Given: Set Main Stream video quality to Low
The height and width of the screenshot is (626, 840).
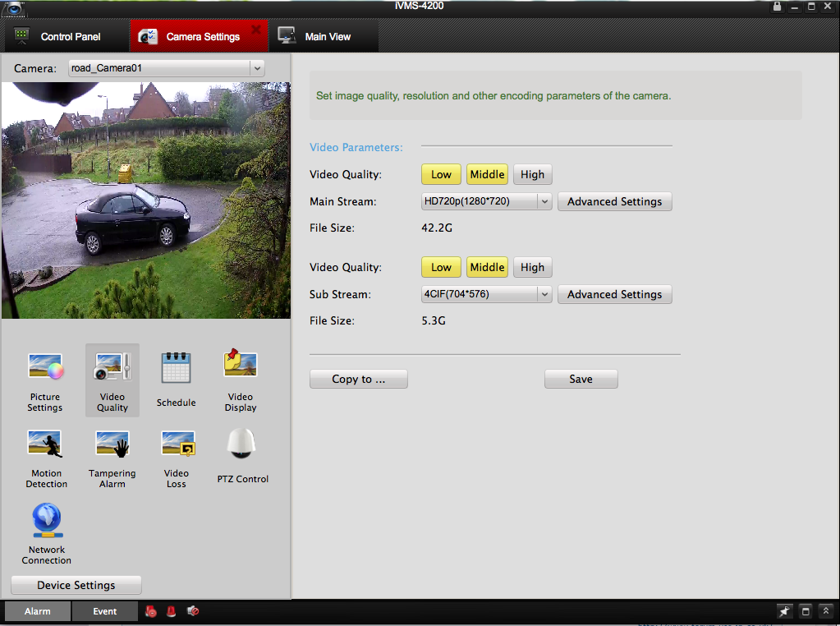Looking at the screenshot, I should (441, 174).
